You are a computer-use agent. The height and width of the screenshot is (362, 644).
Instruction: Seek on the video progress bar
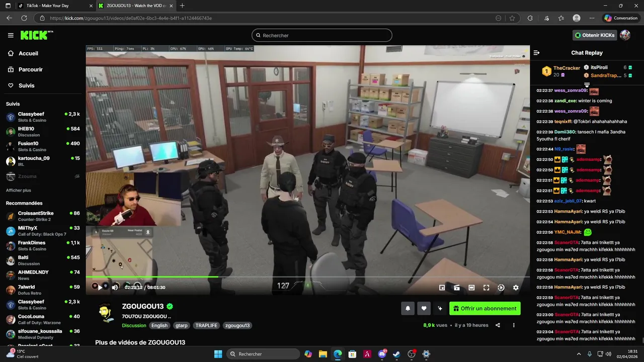point(307,277)
